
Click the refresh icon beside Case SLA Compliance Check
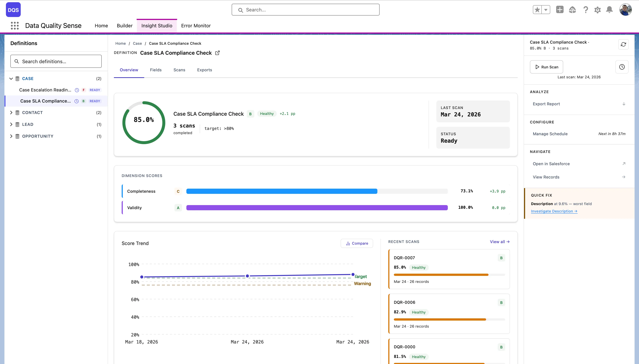pyautogui.click(x=623, y=44)
